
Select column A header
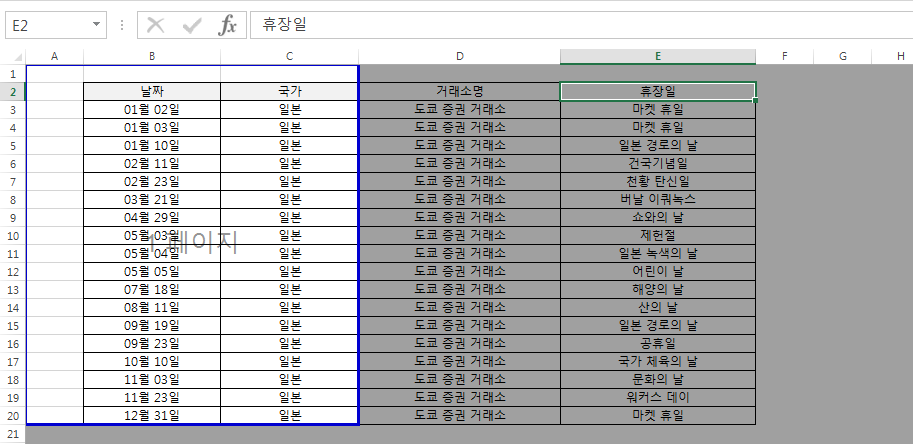[x=55, y=56]
